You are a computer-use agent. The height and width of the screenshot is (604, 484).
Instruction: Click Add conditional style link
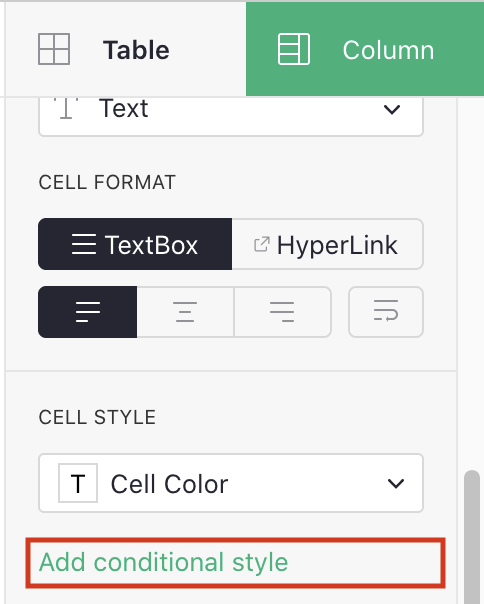(163, 562)
